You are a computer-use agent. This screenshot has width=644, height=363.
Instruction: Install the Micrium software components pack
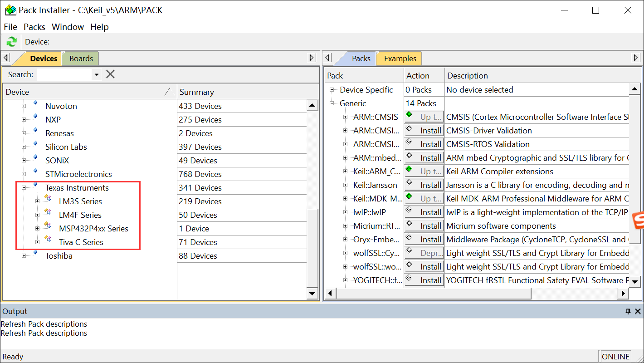point(424,226)
